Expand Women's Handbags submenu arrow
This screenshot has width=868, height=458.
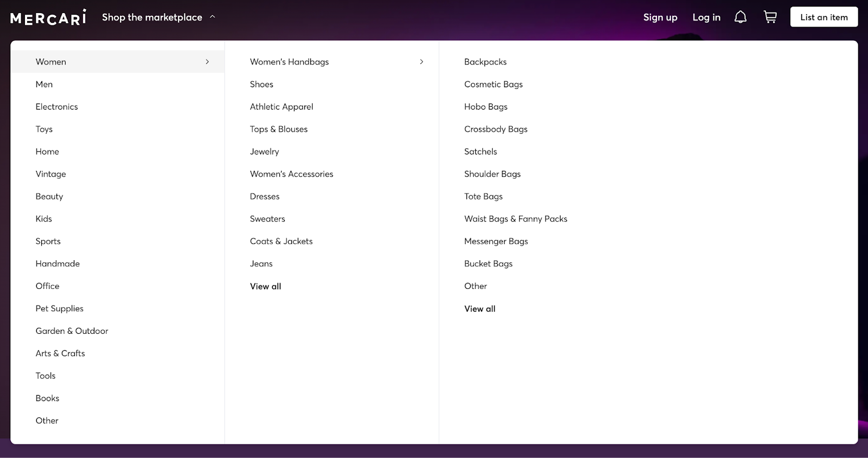[422, 62]
